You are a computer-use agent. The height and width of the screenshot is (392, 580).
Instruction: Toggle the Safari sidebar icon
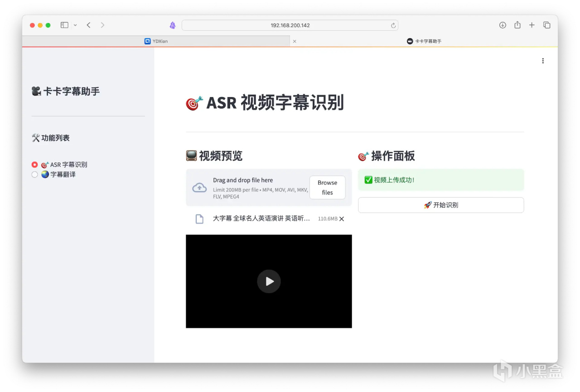click(64, 25)
